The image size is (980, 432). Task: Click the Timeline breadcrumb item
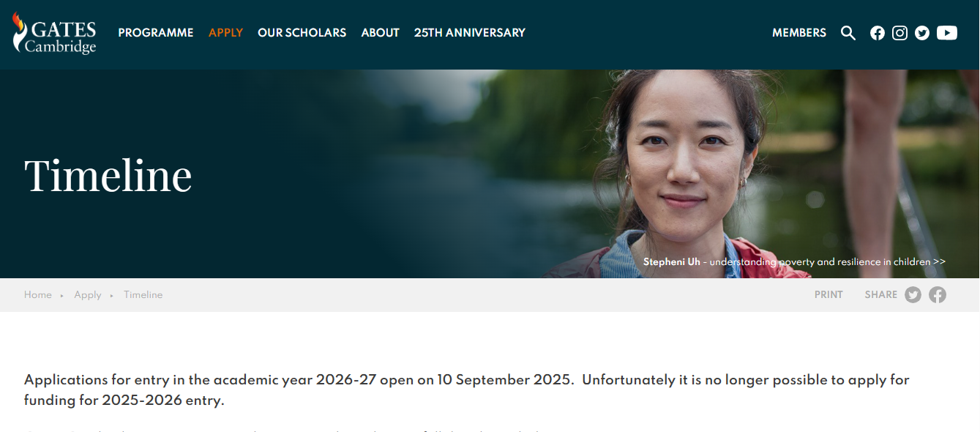[x=143, y=295]
